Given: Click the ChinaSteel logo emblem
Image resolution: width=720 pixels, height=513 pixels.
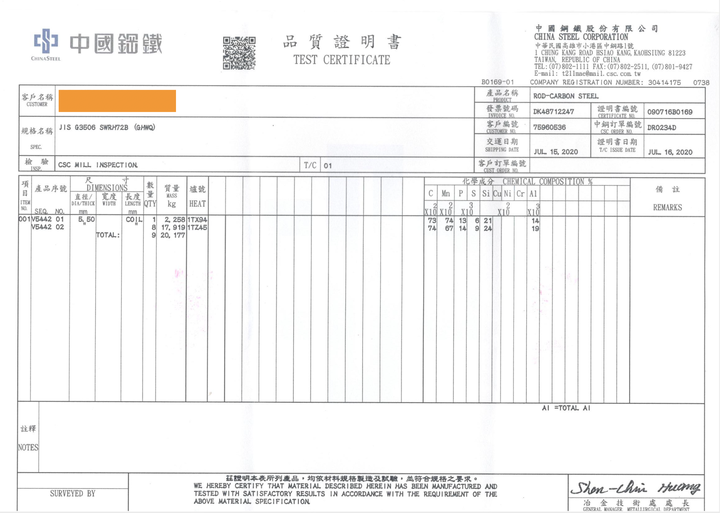Looking at the screenshot, I should point(45,41).
